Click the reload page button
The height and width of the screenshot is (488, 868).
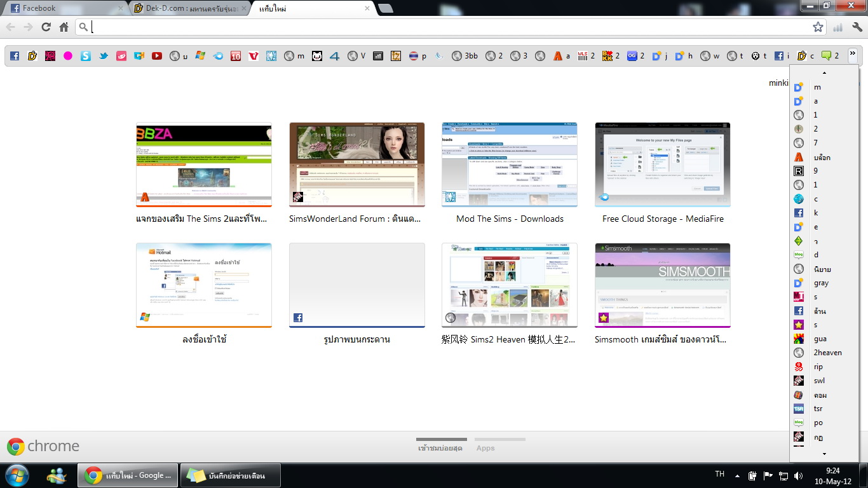coord(46,27)
